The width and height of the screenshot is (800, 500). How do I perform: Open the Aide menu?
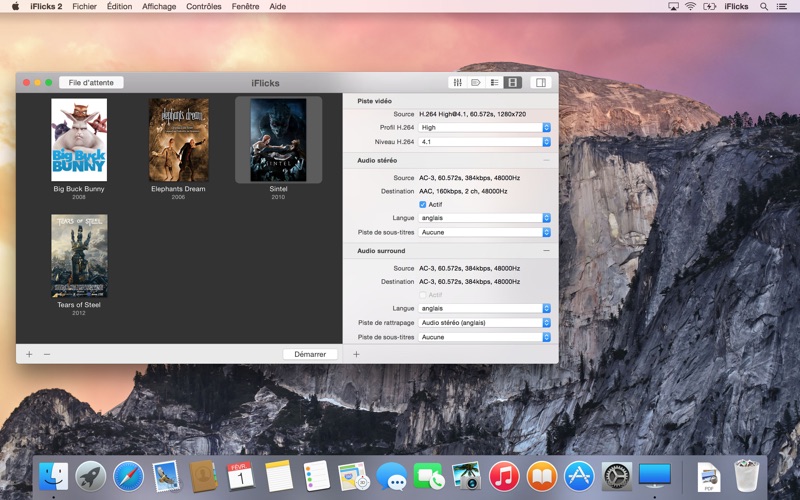(x=278, y=7)
